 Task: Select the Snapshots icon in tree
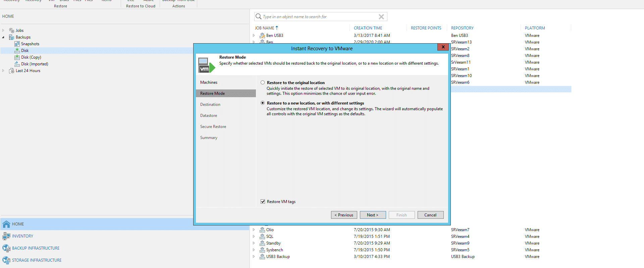[x=17, y=44]
